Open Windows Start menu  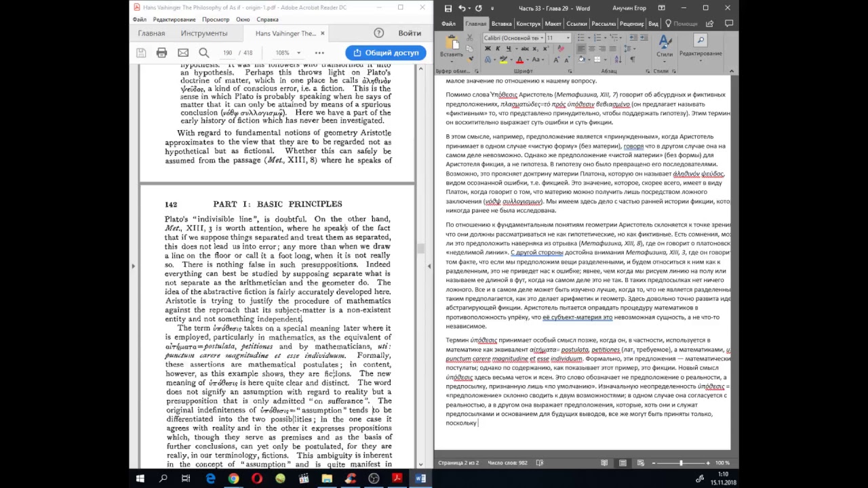pos(140,479)
